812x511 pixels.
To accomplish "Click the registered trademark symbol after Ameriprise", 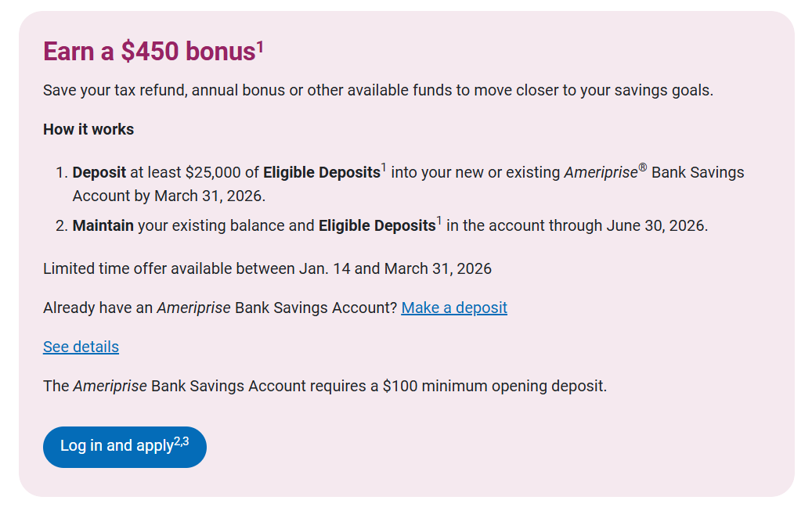I will 643,168.
